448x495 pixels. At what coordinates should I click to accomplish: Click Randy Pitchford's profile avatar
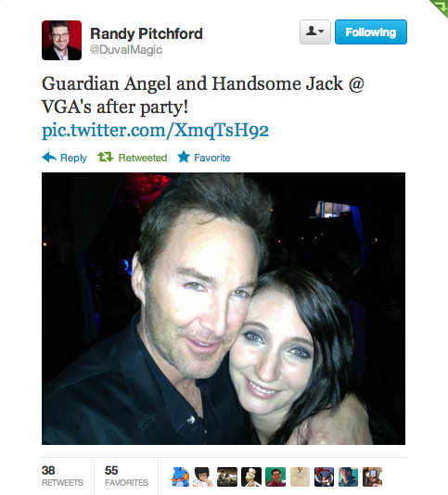[61, 41]
